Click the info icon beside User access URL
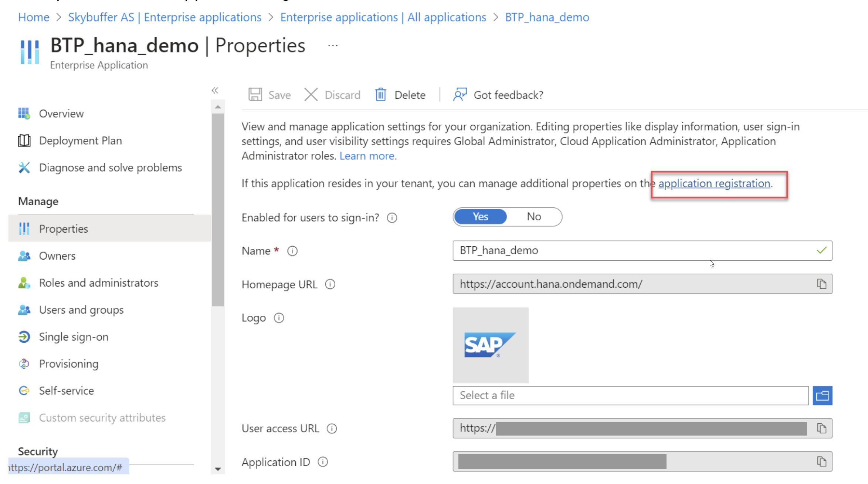The image size is (868, 484). coord(332,429)
